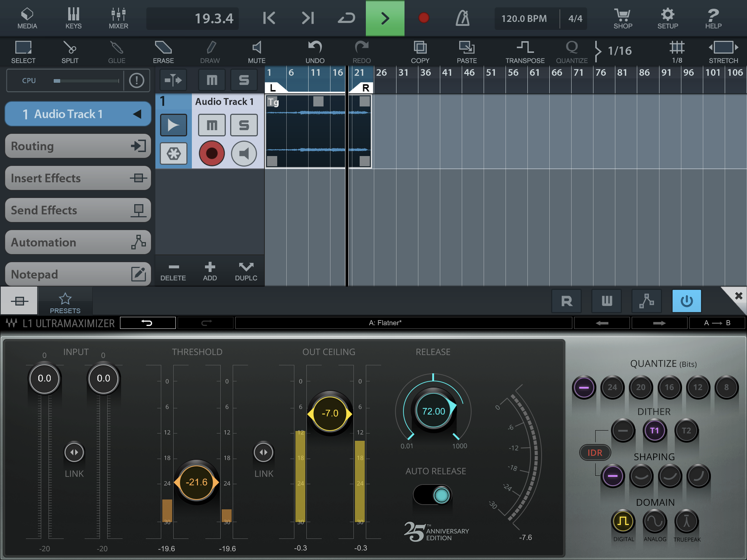
Task: Bypass the plugin with the power button
Action: point(686,301)
